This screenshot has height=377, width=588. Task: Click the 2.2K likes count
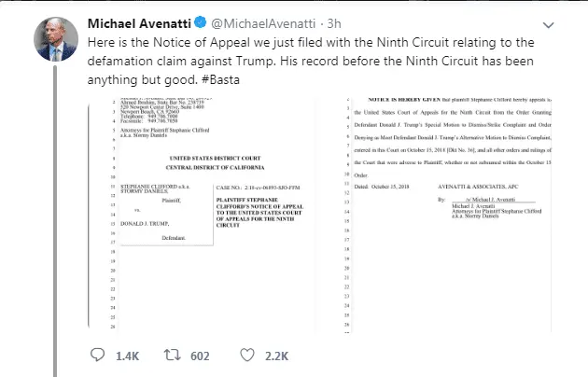coord(276,356)
